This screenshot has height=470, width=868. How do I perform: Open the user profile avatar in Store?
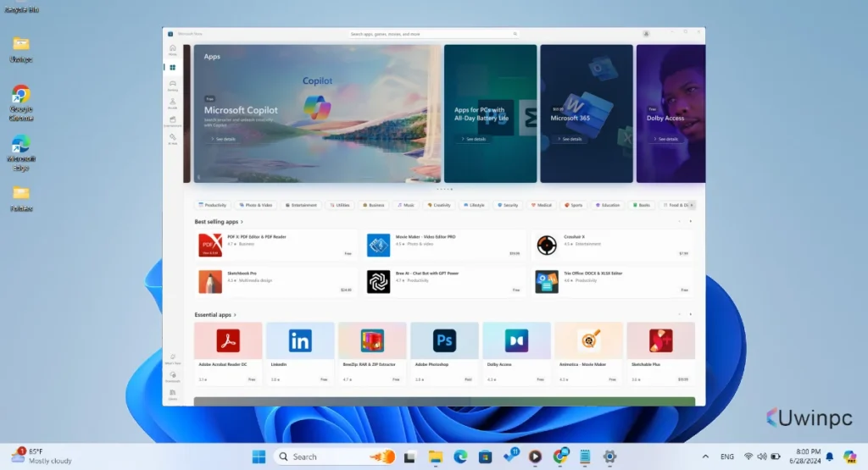[646, 34]
